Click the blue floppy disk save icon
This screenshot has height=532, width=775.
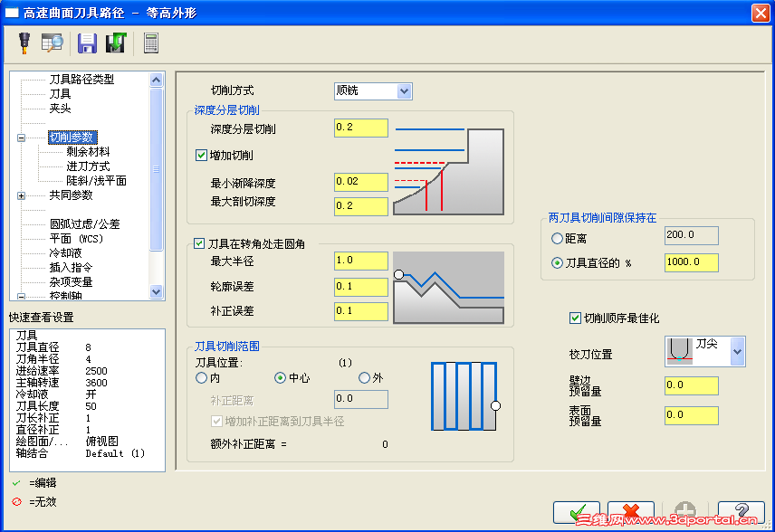[87, 43]
